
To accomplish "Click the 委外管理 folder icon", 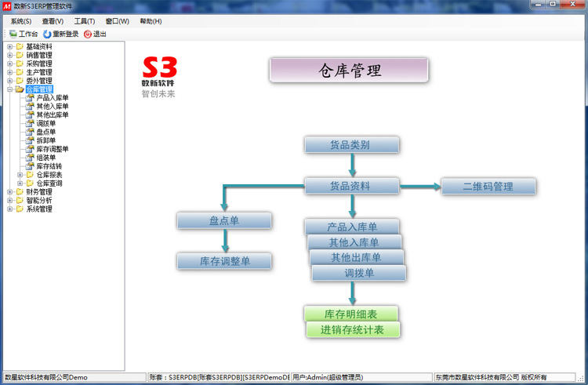I will pyautogui.click(x=20, y=81).
